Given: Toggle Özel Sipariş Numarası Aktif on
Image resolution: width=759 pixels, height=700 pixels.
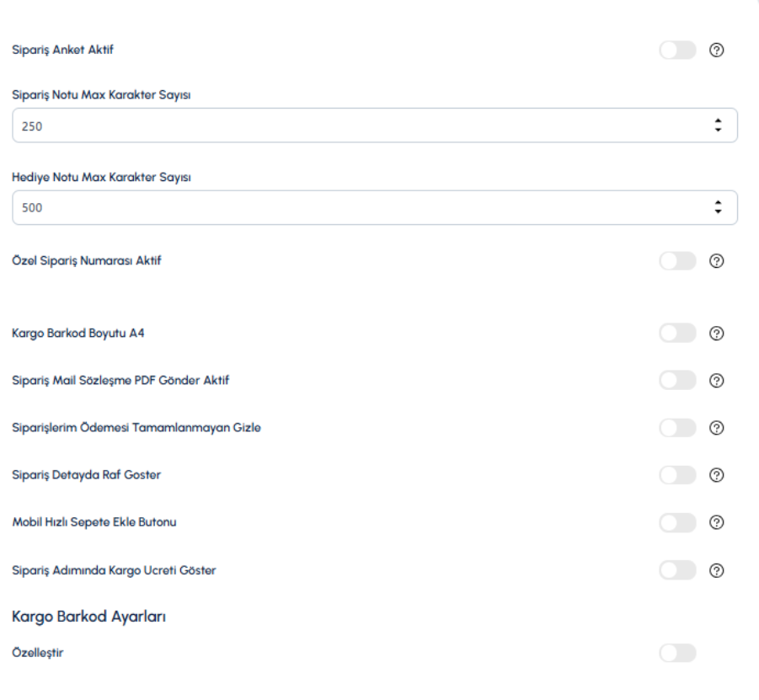Looking at the screenshot, I should click(677, 261).
